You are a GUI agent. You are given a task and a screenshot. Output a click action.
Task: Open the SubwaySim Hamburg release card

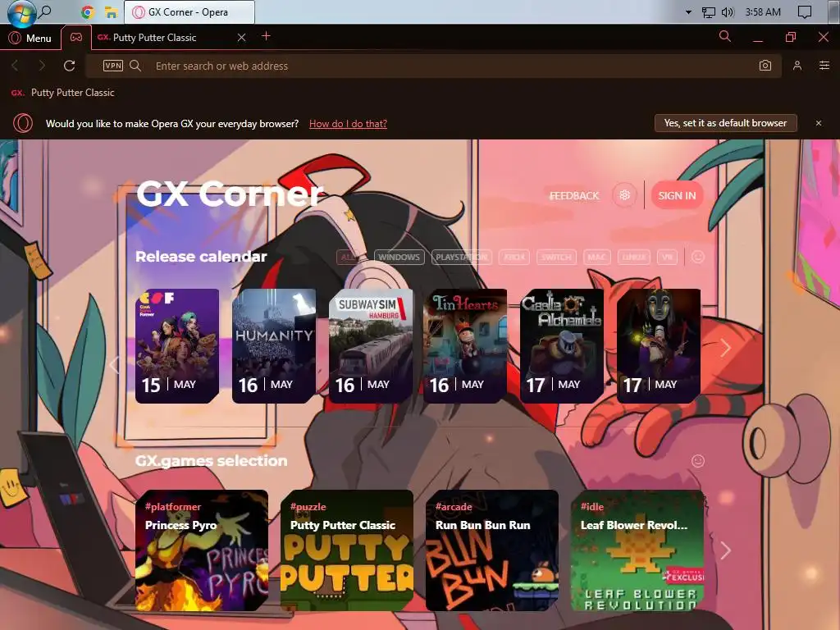(x=371, y=346)
